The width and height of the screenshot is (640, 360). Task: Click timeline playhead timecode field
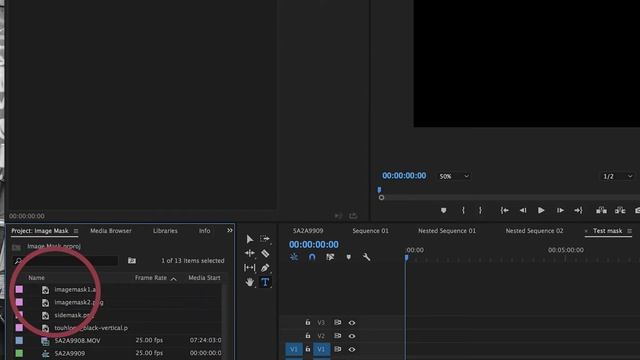click(313, 244)
